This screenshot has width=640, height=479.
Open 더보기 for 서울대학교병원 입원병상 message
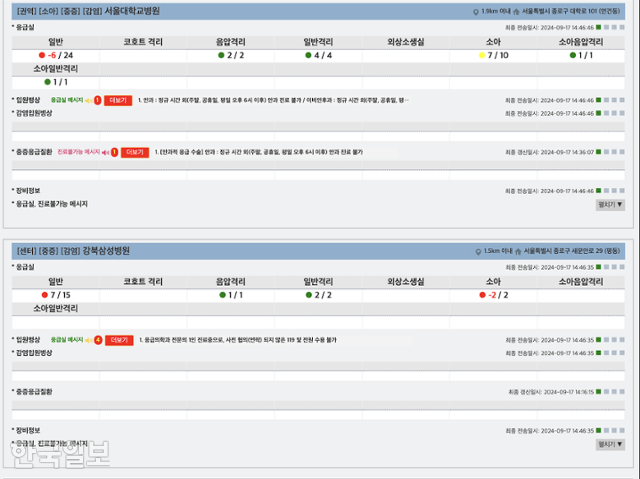(118, 100)
